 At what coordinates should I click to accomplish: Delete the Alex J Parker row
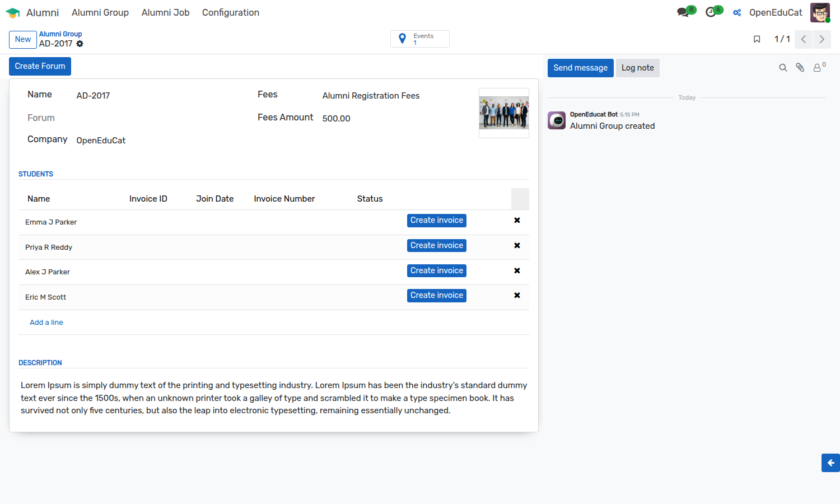coord(517,271)
